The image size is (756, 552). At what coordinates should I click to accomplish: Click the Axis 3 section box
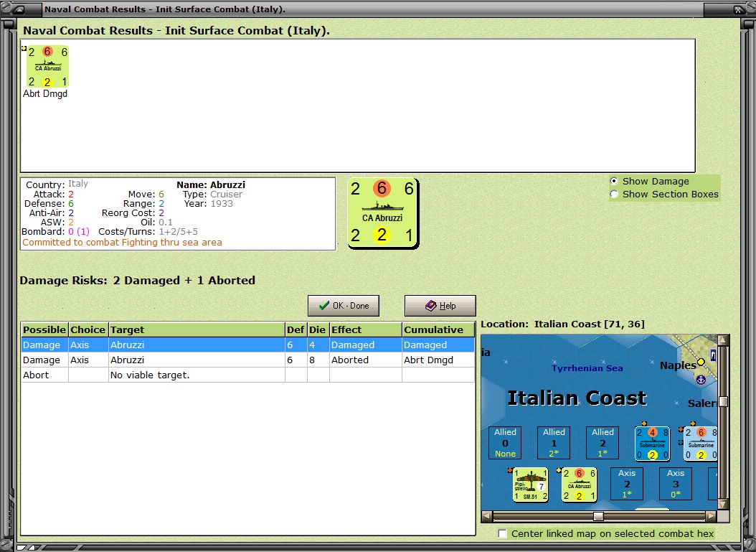(676, 484)
